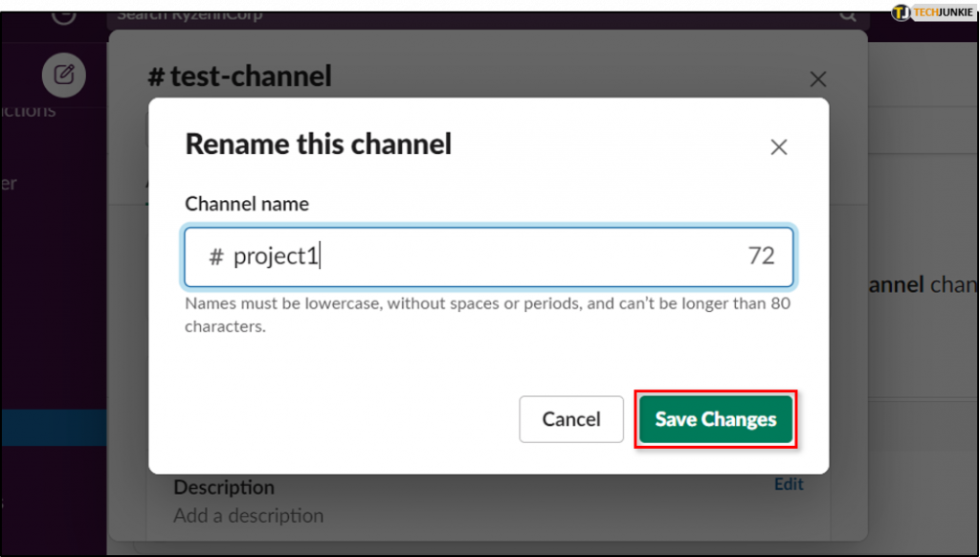Select the compose new message pencil icon

(63, 75)
